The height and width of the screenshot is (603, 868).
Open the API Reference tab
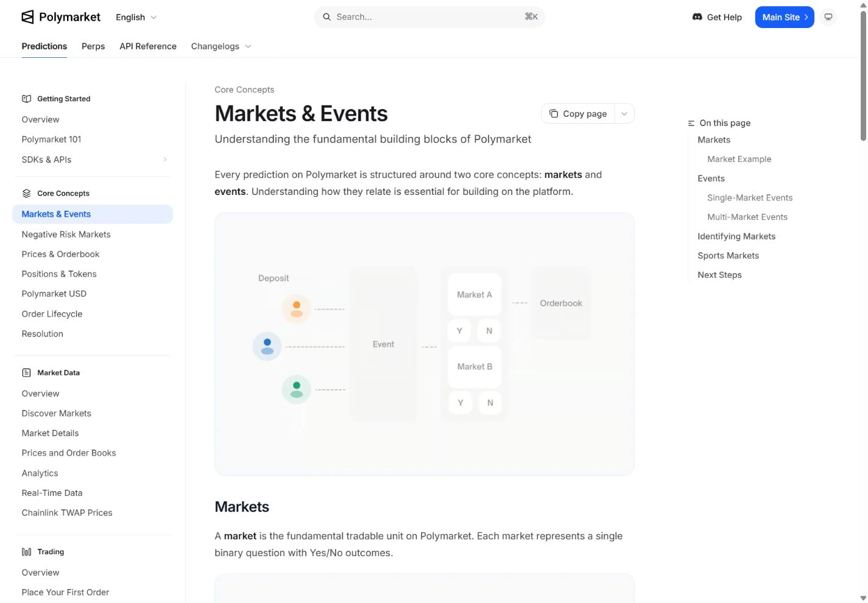[148, 46]
